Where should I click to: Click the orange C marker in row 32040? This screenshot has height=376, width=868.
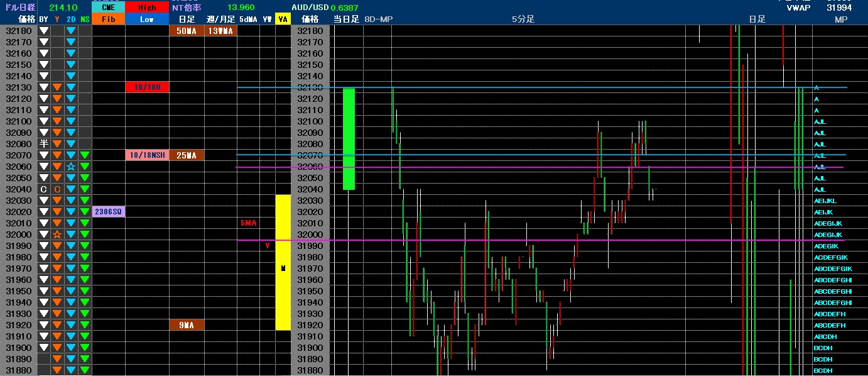point(57,189)
